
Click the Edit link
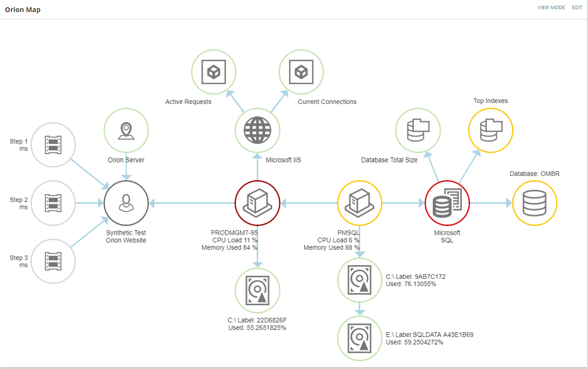pos(577,8)
